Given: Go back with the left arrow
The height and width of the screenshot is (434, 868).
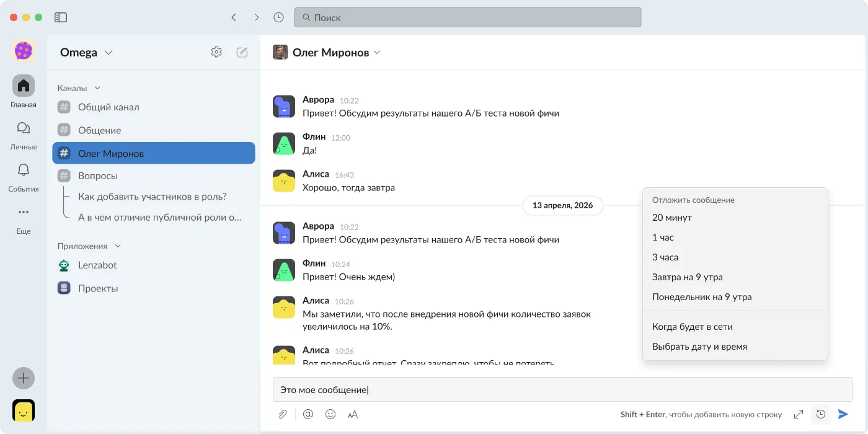Looking at the screenshot, I should pyautogui.click(x=234, y=17).
